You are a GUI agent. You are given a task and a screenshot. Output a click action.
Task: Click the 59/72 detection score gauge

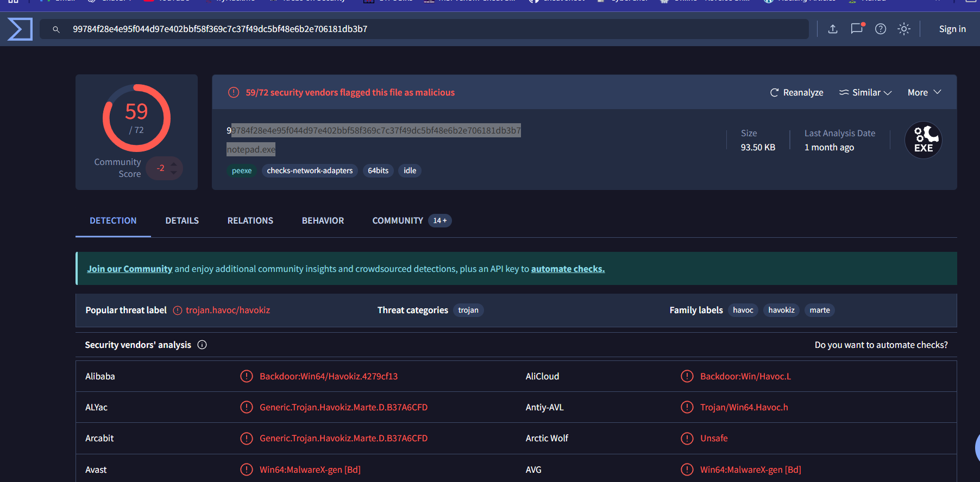click(x=136, y=118)
